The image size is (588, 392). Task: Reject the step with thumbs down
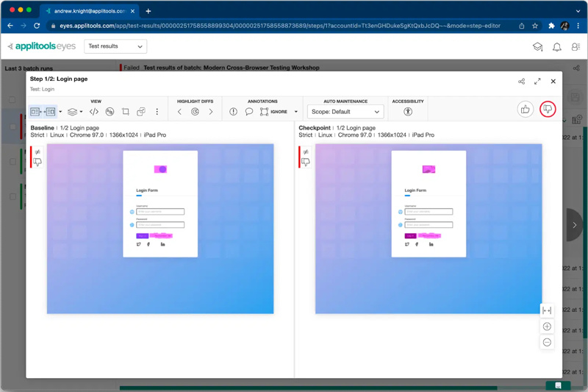point(548,109)
